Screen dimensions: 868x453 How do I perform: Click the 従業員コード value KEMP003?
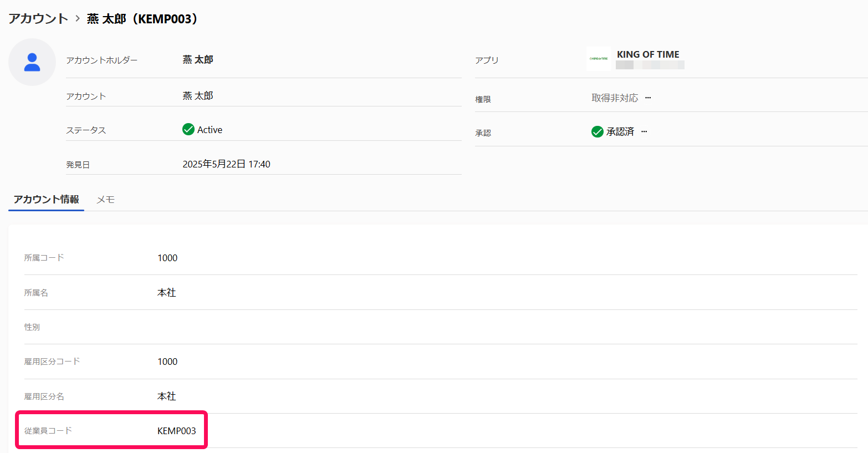[177, 431]
